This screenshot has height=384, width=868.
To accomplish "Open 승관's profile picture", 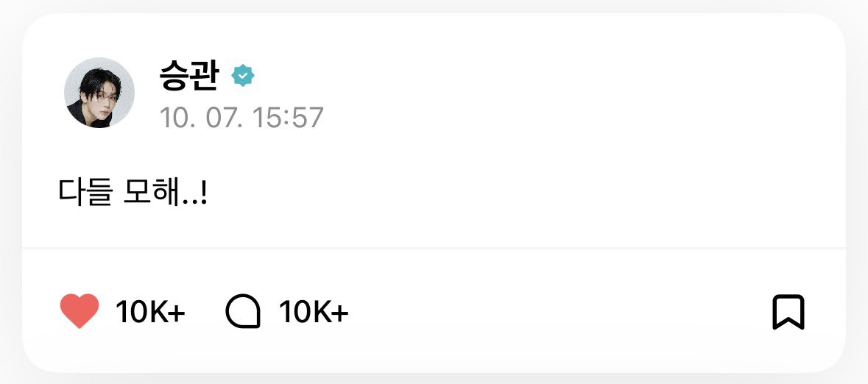I will 99,93.
